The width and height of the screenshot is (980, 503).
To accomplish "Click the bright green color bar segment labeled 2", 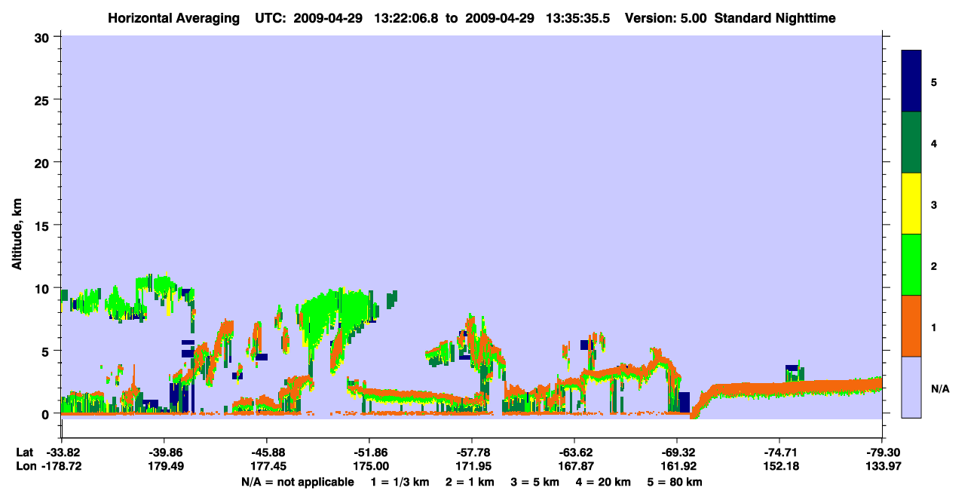I will click(x=911, y=265).
